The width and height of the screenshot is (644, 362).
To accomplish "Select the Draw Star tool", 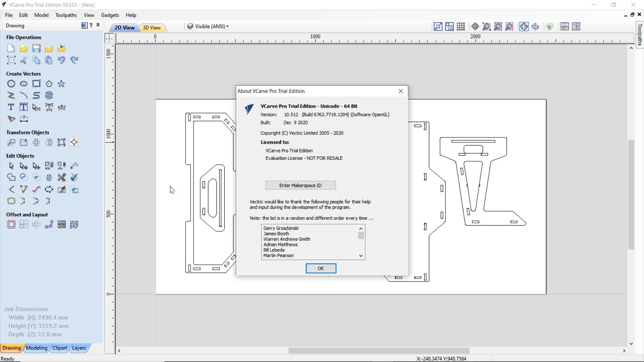I will pos(61,84).
